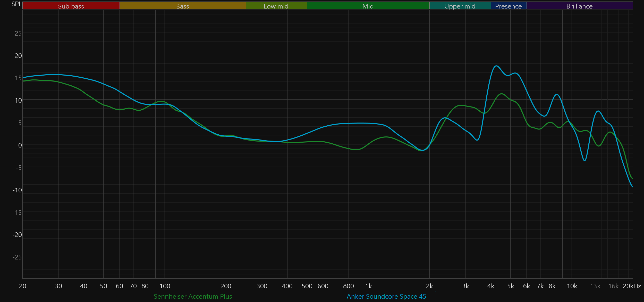
Task: Select the Low mid band label
Action: click(276, 6)
